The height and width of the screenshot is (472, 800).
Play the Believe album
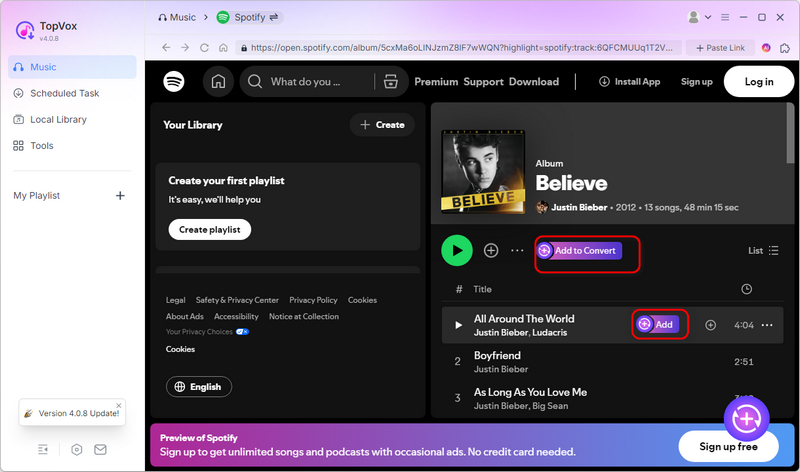(x=457, y=251)
